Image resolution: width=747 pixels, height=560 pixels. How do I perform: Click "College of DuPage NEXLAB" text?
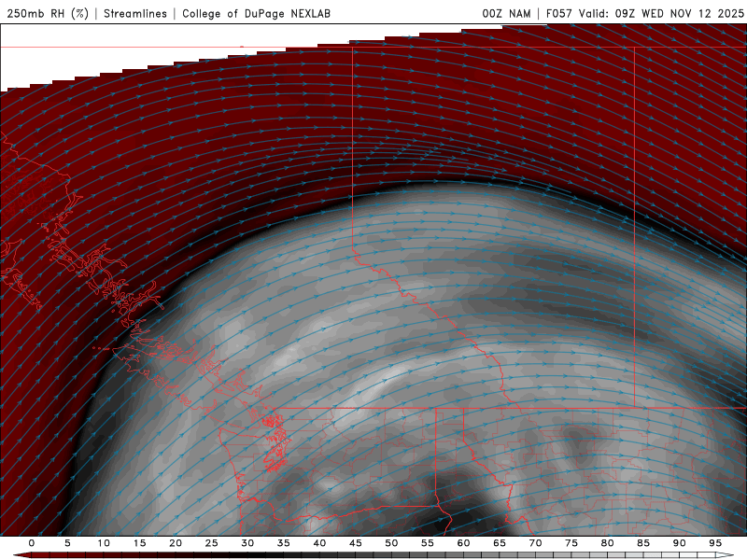(256, 13)
